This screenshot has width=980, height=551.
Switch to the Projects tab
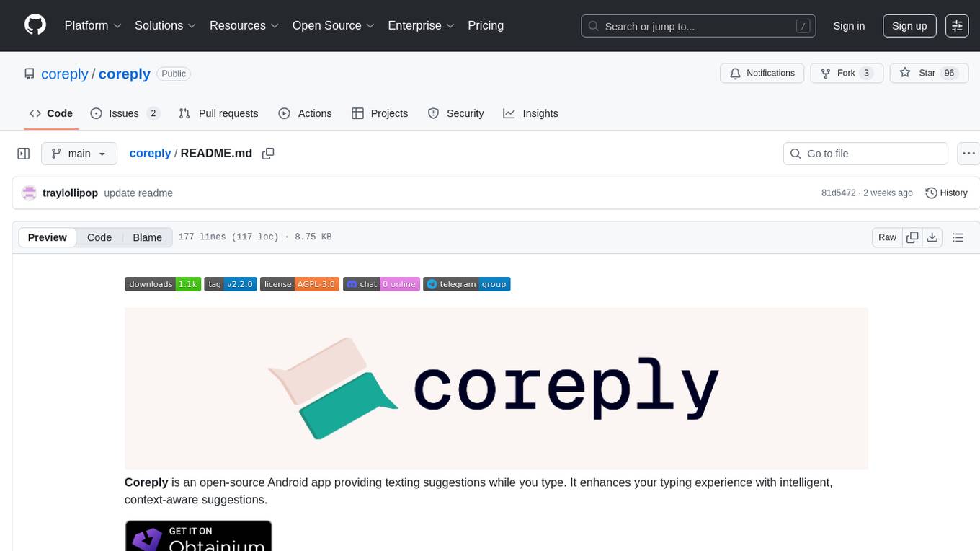(380, 113)
